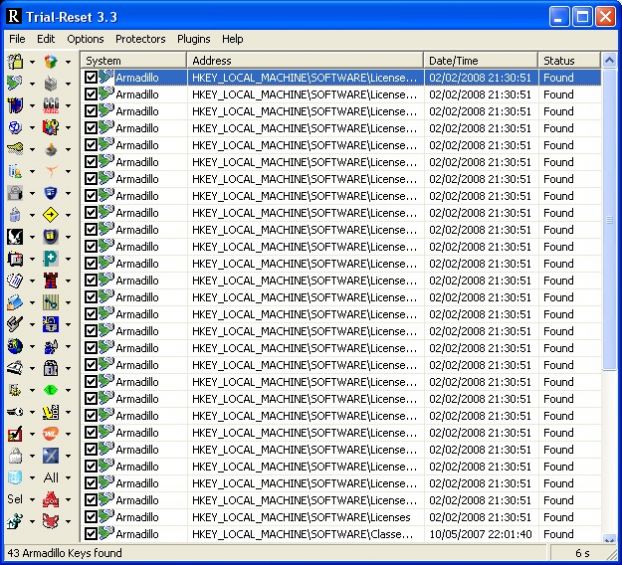Expand dropdown arrow next to Sel button
The width and height of the screenshot is (622, 565).
point(32,500)
